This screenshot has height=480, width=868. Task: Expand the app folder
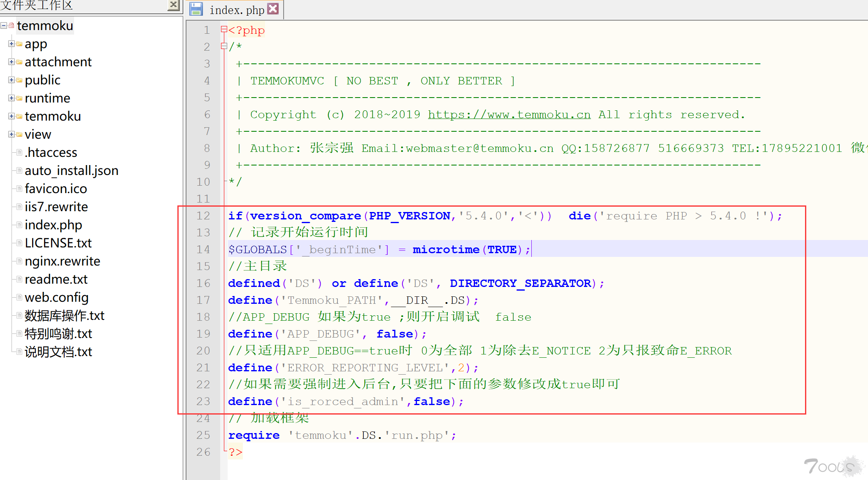pyautogui.click(x=12, y=44)
